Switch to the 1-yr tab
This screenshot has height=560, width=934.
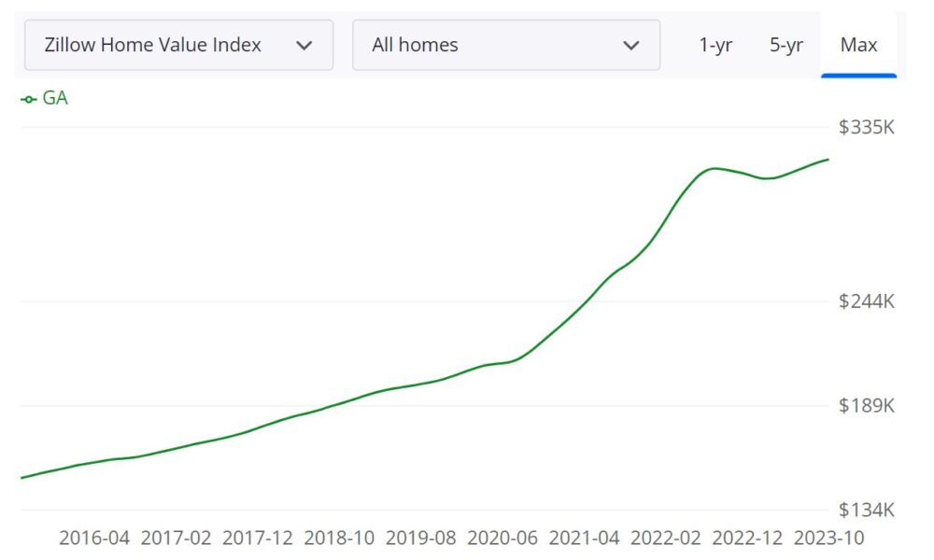click(716, 44)
